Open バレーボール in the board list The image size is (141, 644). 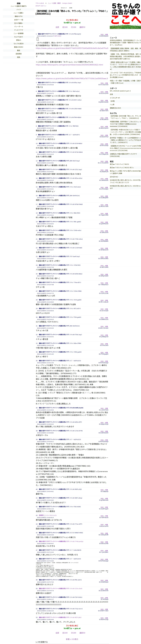(x=19, y=27)
